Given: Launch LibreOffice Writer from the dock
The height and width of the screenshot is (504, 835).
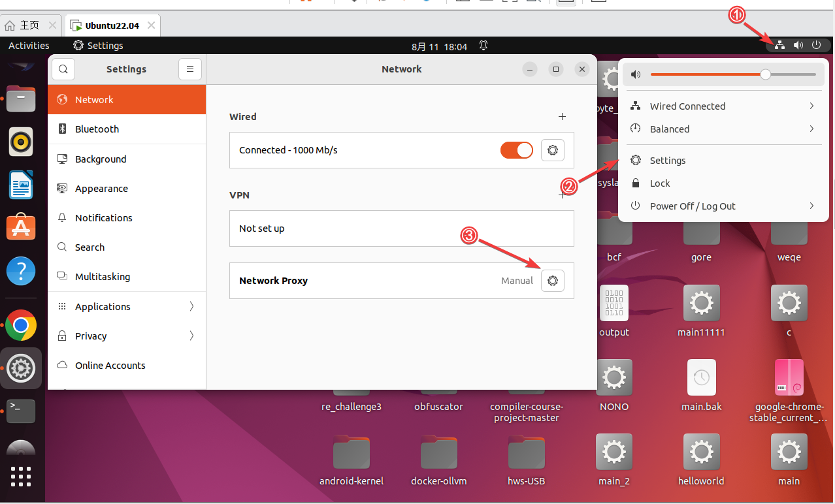Looking at the screenshot, I should point(21,185).
